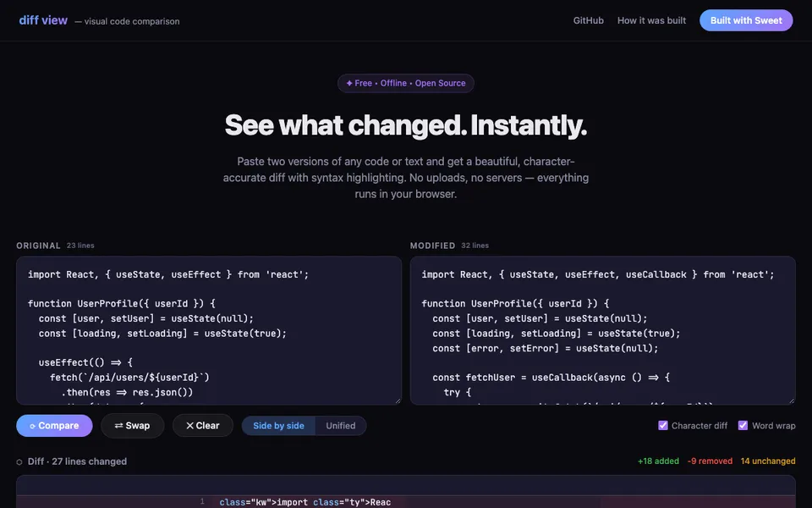812x508 pixels.
Task: Click the 14 unchanged stat
Action: pyautogui.click(x=768, y=461)
